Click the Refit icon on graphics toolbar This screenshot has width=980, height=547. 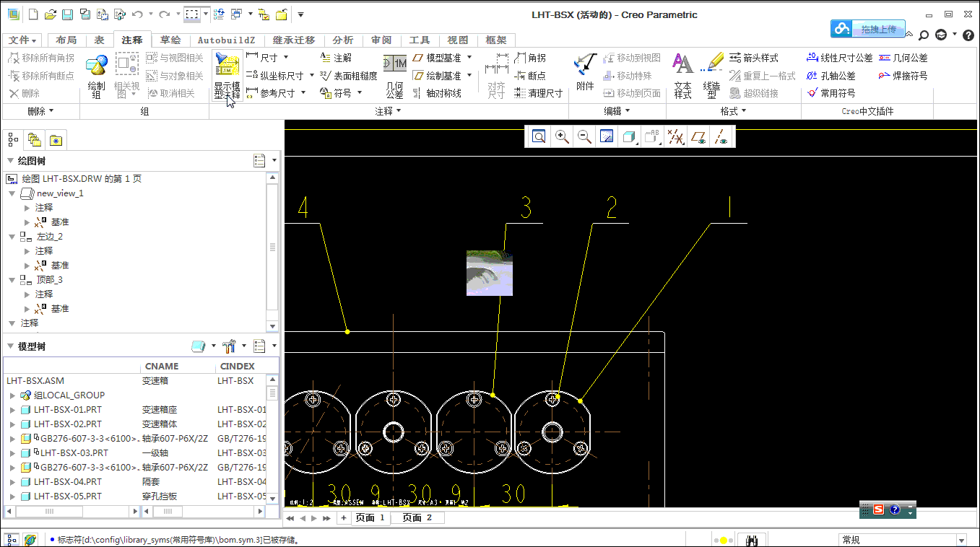point(539,137)
